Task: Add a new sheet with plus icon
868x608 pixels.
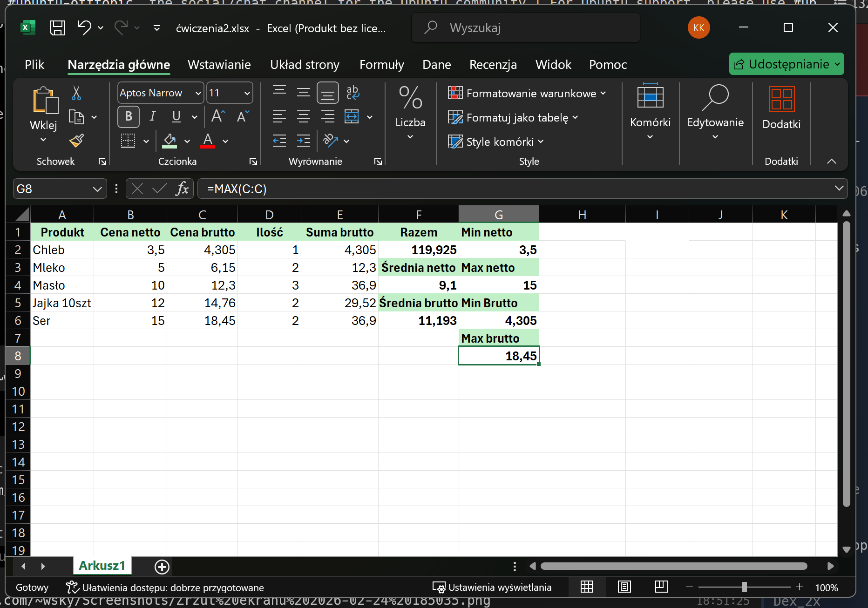Action: coord(162,567)
